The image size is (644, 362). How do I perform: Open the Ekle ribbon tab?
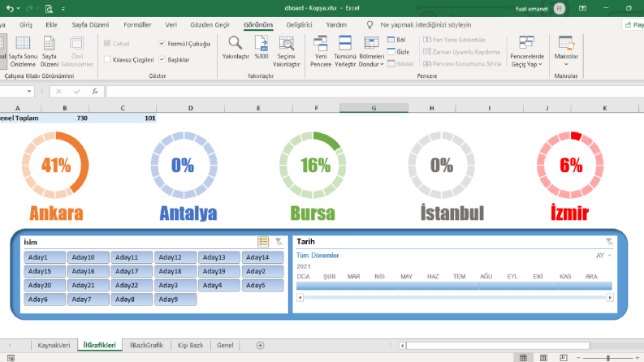[x=51, y=24]
